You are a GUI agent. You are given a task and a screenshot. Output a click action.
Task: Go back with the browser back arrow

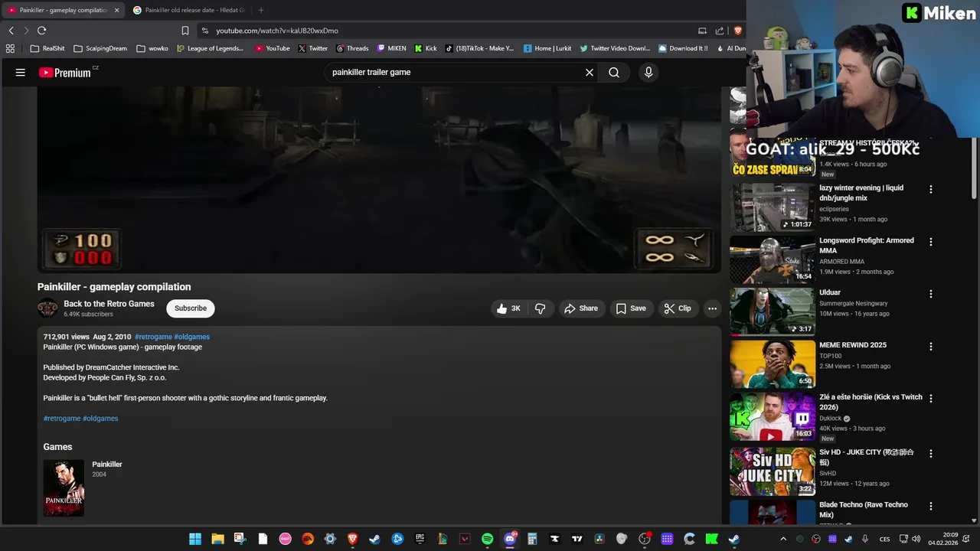tap(11, 31)
